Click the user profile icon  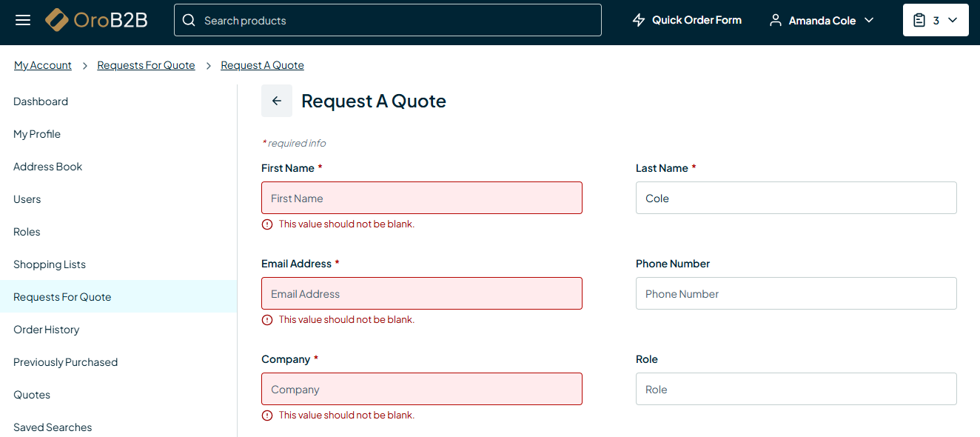(776, 21)
